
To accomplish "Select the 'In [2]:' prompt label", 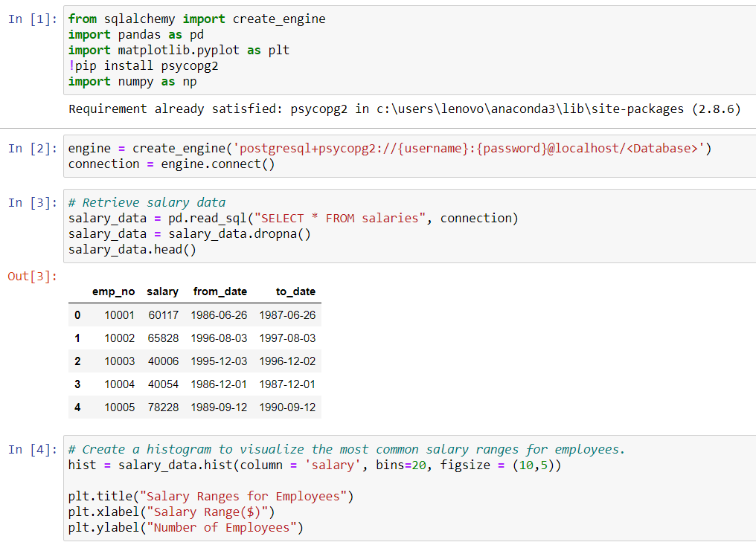I will (33, 149).
